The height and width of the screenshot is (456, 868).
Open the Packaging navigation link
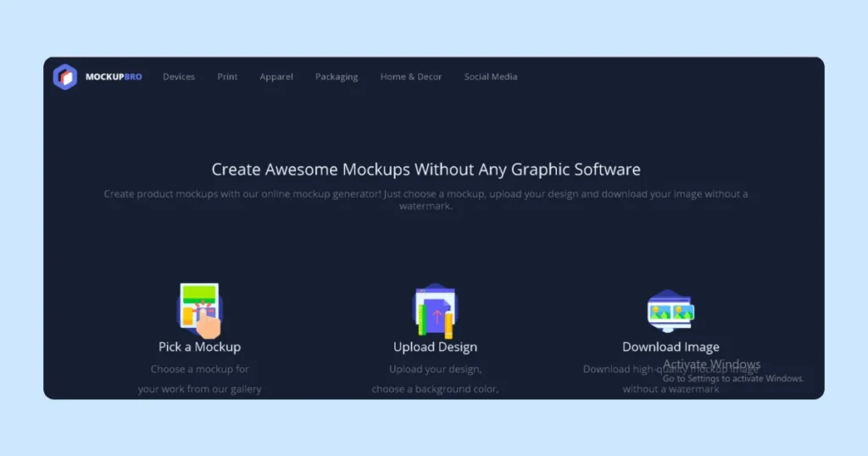[x=337, y=77]
